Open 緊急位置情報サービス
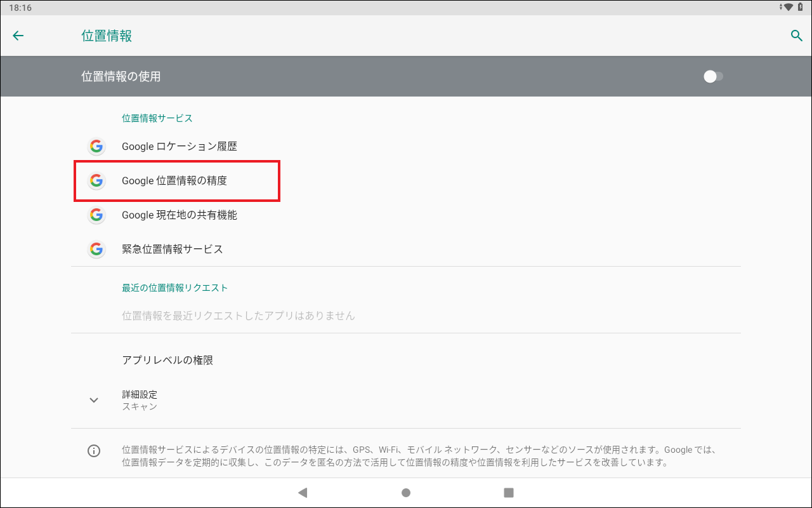 [173, 250]
